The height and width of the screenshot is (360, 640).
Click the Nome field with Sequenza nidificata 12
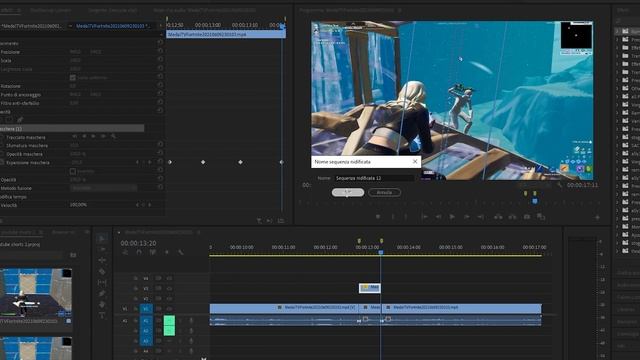point(374,178)
